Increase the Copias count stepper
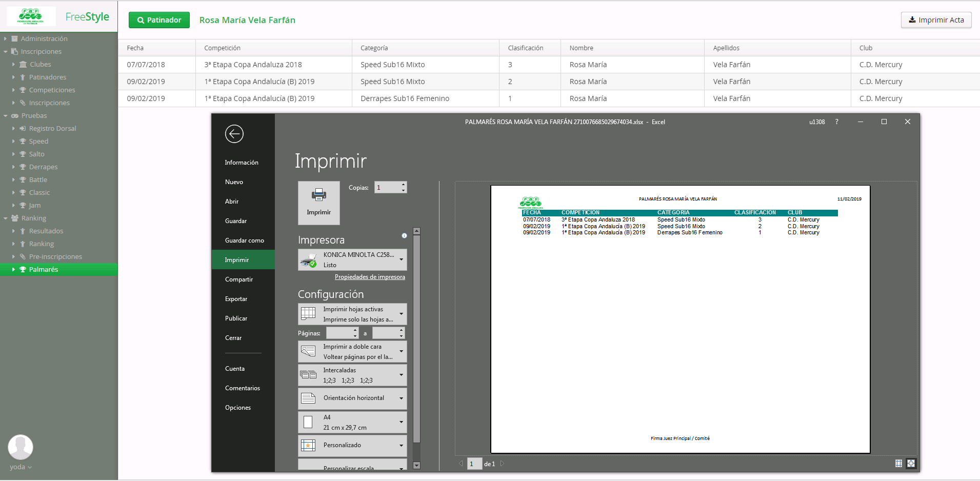The image size is (980, 481). (x=404, y=185)
